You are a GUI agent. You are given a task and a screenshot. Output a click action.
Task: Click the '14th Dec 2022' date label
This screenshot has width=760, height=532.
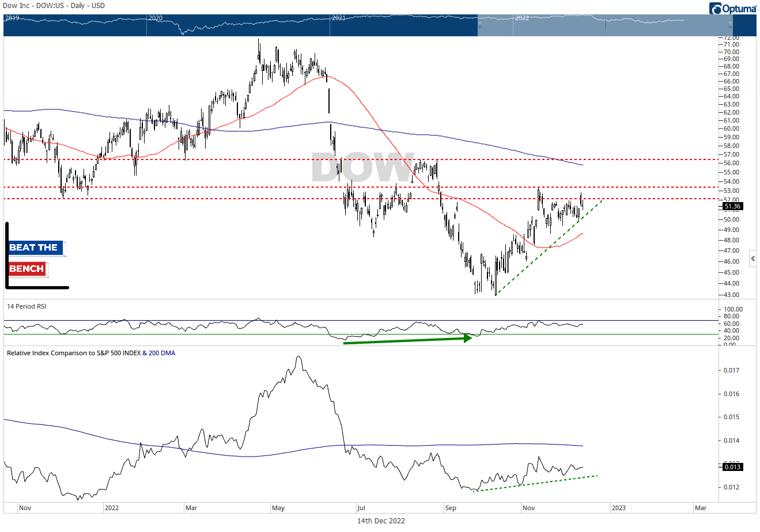tap(381, 521)
